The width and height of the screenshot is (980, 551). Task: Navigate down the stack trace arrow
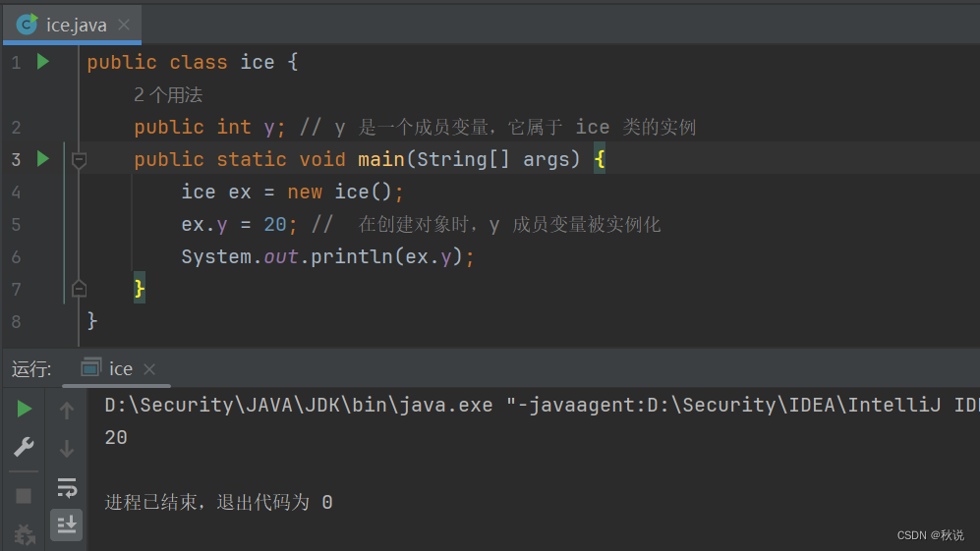pyautogui.click(x=66, y=449)
